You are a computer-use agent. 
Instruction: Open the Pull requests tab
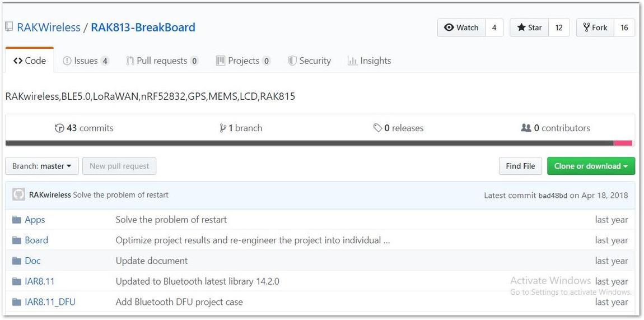[162, 61]
